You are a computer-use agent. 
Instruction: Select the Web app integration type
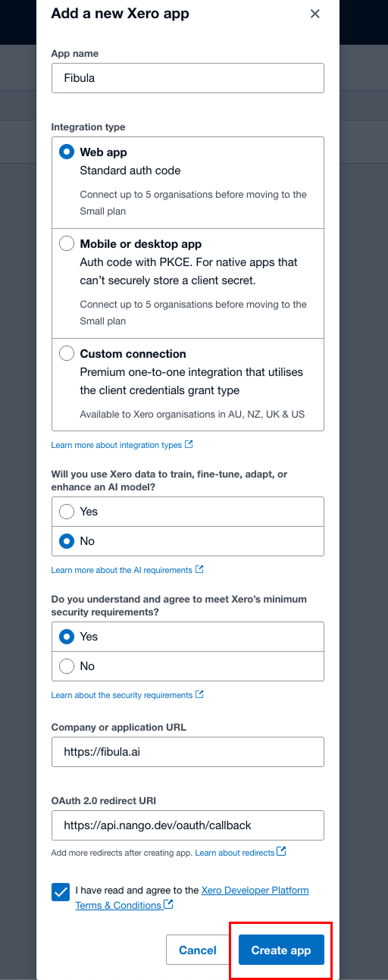pyautogui.click(x=67, y=152)
